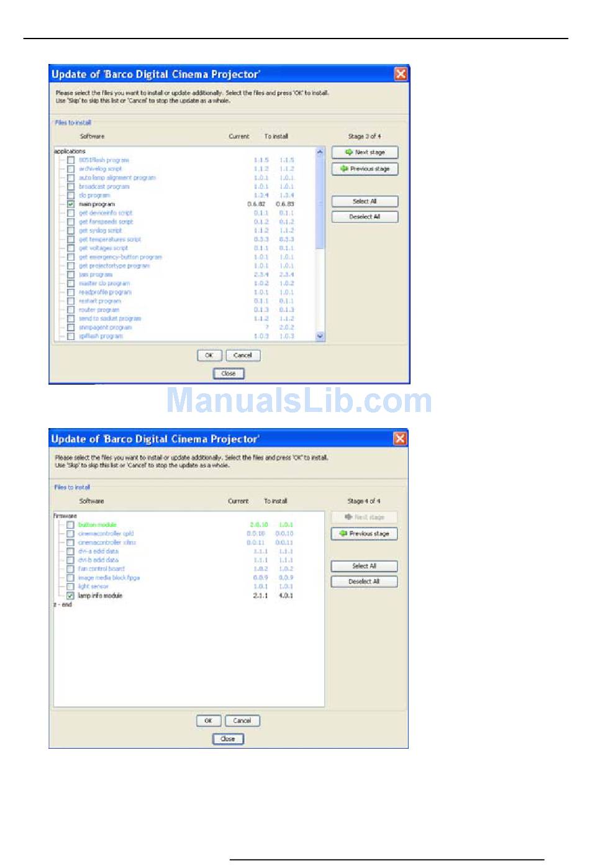The height and width of the screenshot is (868, 590).
Task: Check the router program box
Action: (x=71, y=310)
